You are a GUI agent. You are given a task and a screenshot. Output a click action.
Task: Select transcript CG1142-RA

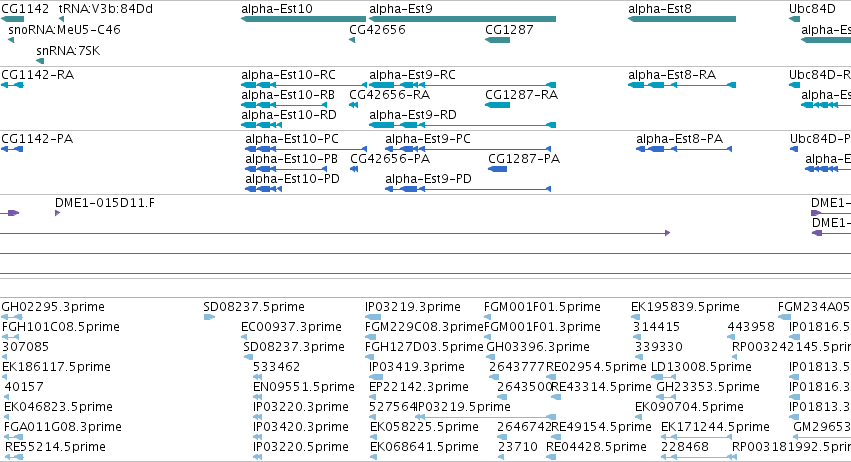coord(12,85)
